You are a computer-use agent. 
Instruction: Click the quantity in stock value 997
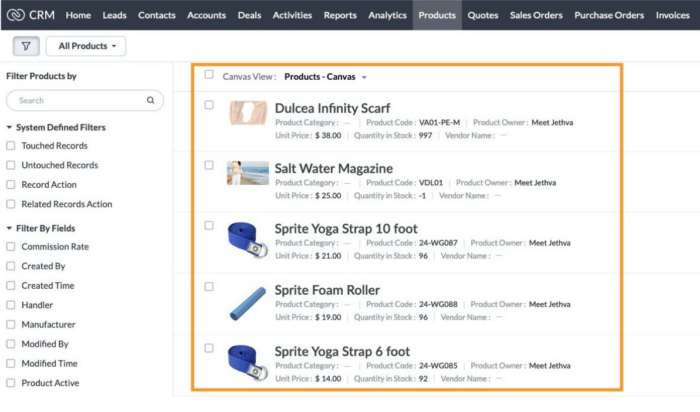tap(425, 136)
